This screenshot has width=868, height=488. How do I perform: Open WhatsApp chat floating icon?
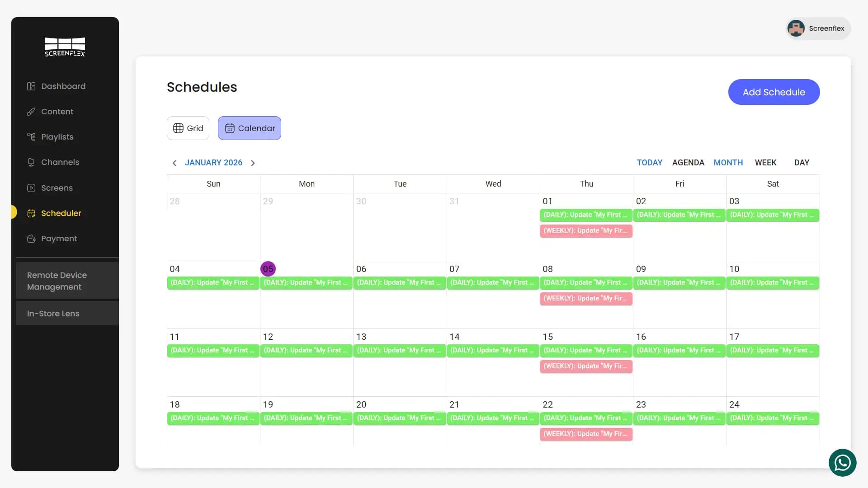pyautogui.click(x=842, y=463)
